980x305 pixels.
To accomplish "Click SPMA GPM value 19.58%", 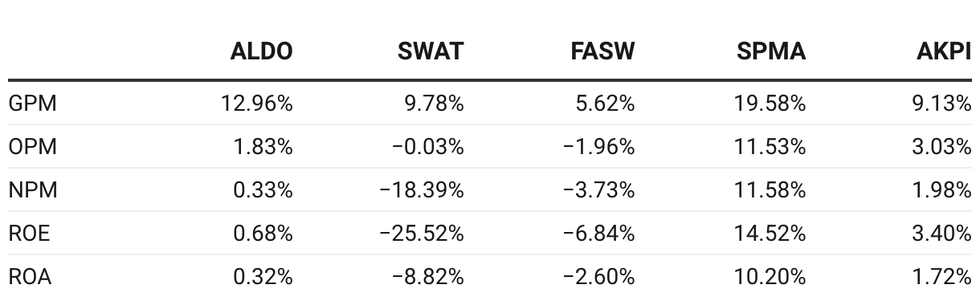I will click(x=770, y=104).
